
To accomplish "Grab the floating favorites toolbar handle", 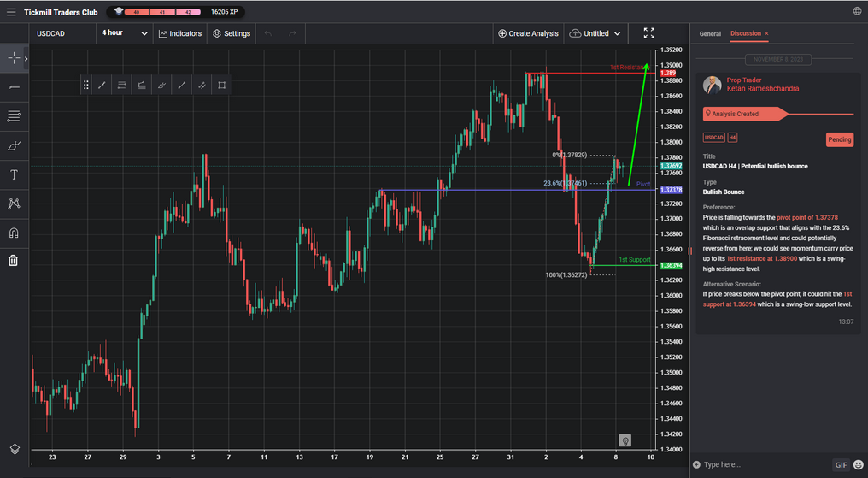I will coord(85,85).
